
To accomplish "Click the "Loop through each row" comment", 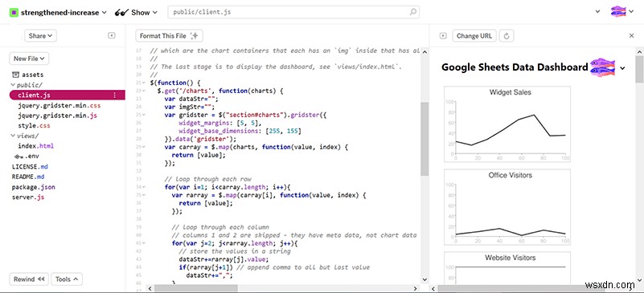I will (x=207, y=179).
